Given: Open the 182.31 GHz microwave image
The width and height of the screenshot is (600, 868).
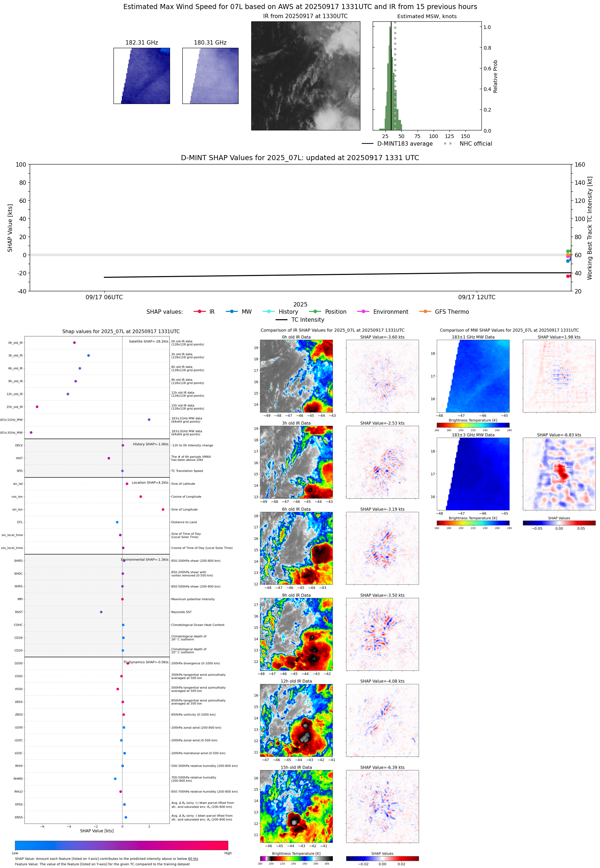Looking at the screenshot, I should tap(142, 76).
